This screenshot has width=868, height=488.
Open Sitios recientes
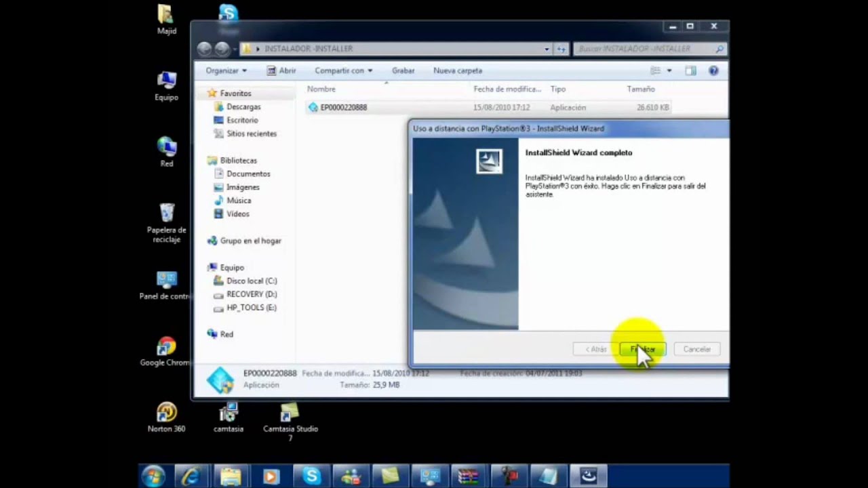coord(252,134)
